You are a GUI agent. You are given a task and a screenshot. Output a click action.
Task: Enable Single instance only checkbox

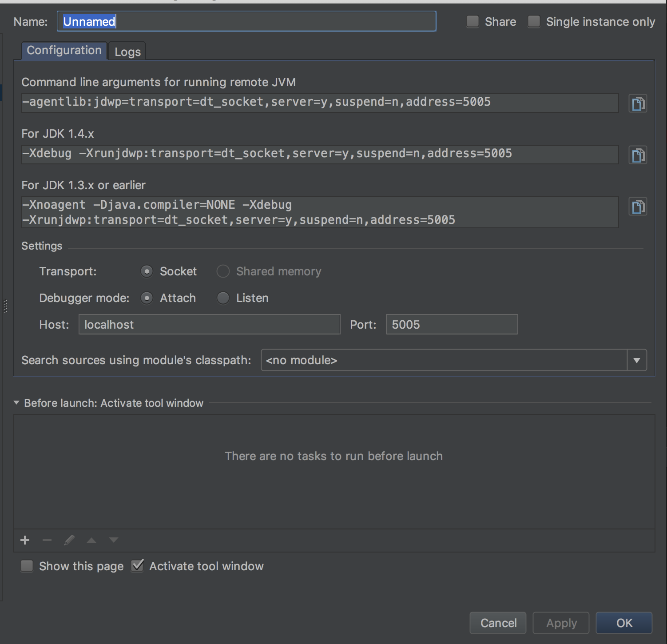coord(534,21)
